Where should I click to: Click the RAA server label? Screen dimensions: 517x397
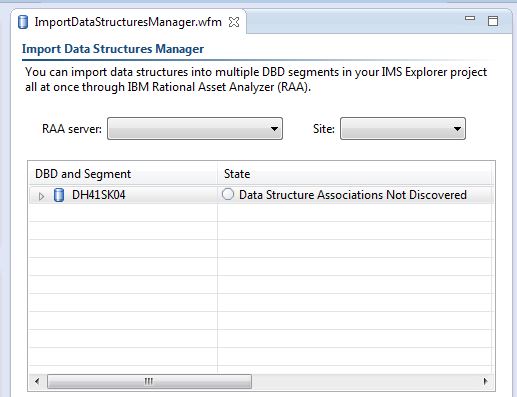72,129
